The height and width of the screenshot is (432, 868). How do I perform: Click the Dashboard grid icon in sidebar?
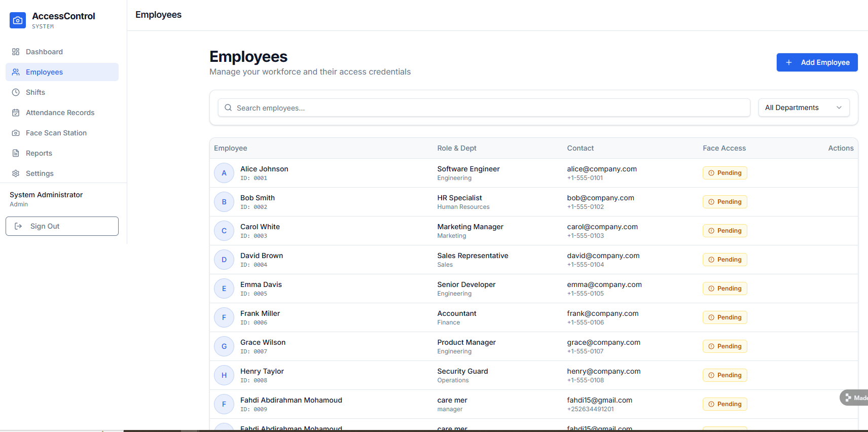click(x=16, y=52)
